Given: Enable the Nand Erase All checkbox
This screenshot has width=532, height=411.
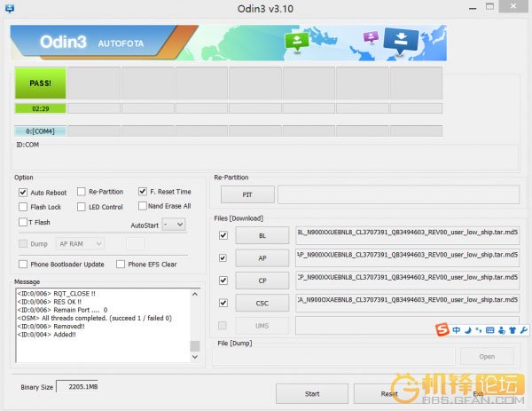Looking at the screenshot, I should pos(143,206).
